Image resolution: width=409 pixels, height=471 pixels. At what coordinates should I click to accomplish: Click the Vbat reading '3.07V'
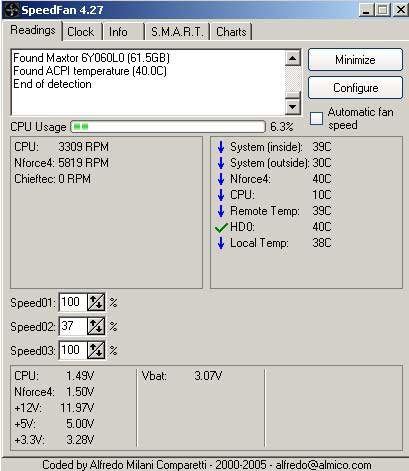click(x=208, y=376)
